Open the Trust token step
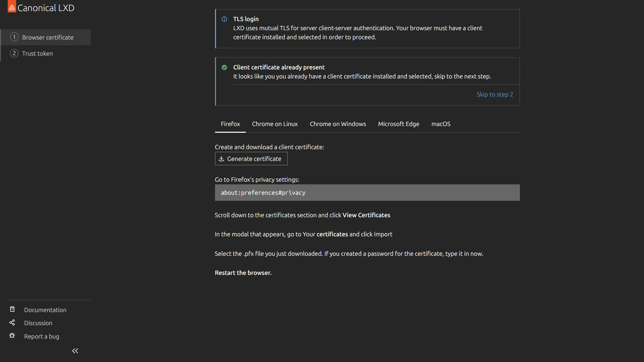Image resolution: width=644 pixels, height=362 pixels. [46, 53]
